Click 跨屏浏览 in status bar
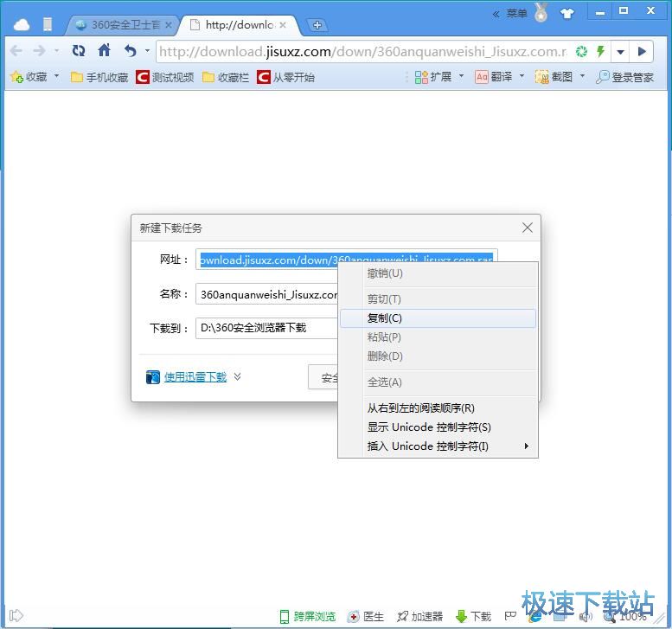Screen dimensions: 672x629 click(308, 617)
